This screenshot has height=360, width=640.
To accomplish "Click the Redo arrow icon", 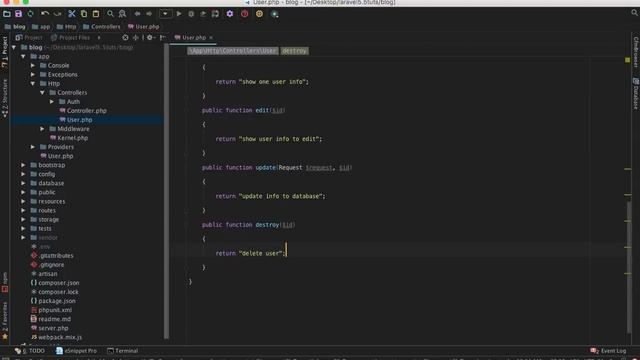I will click(x=58, y=14).
